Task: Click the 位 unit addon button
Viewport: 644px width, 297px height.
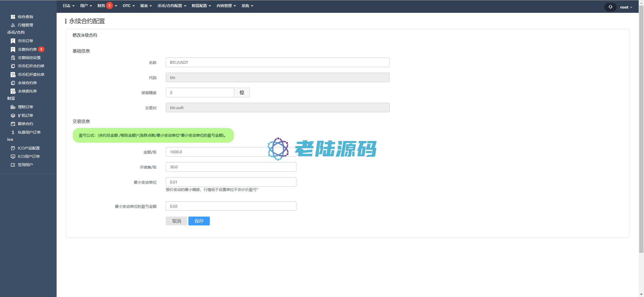Action: point(242,92)
